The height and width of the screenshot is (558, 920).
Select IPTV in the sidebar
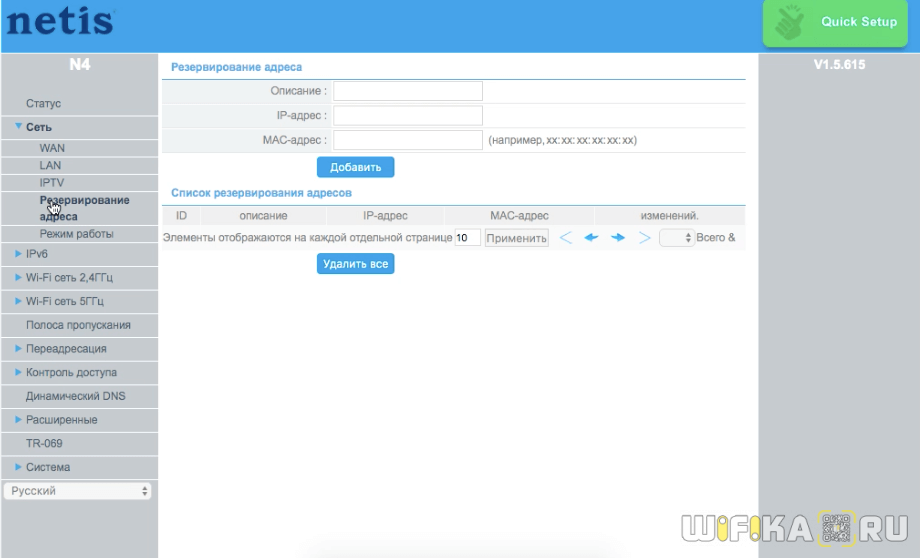pos(52,183)
